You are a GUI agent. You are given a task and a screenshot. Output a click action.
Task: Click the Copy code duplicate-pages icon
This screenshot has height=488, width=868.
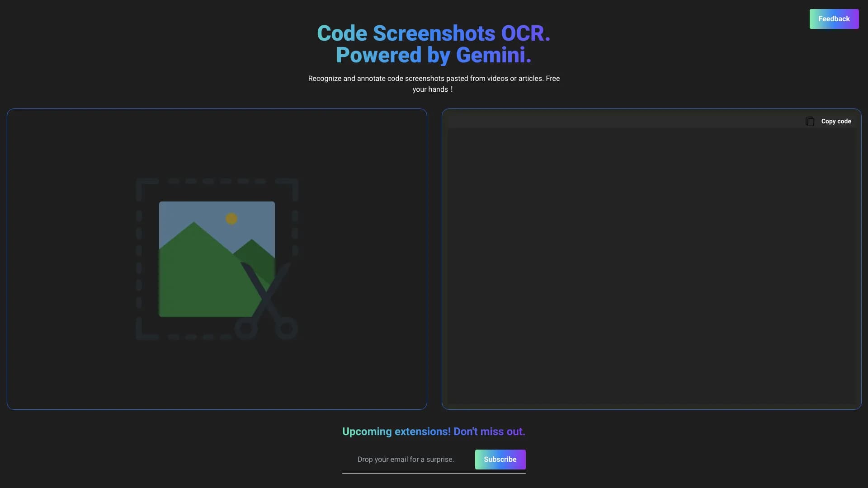point(810,121)
